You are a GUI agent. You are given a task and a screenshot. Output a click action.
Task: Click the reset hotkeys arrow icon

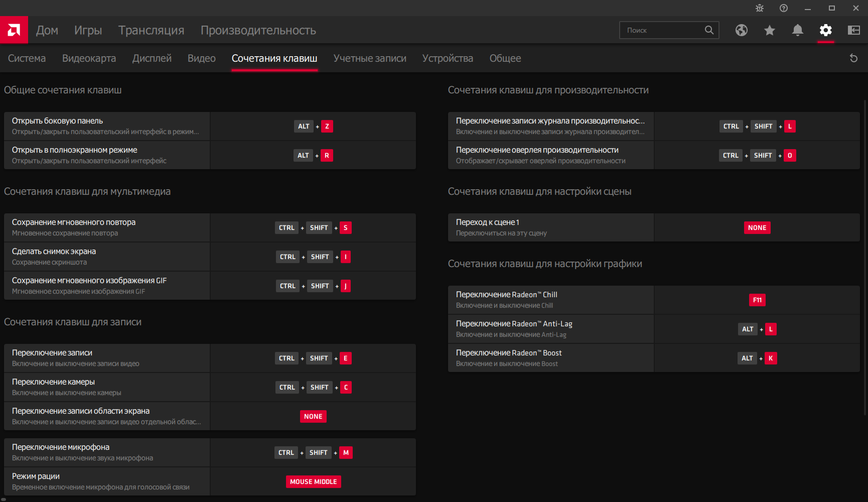(853, 58)
